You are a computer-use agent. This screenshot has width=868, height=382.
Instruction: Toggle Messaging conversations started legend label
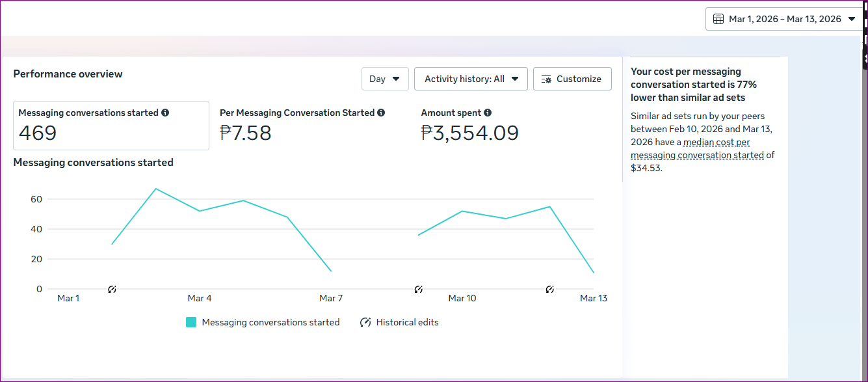point(270,322)
